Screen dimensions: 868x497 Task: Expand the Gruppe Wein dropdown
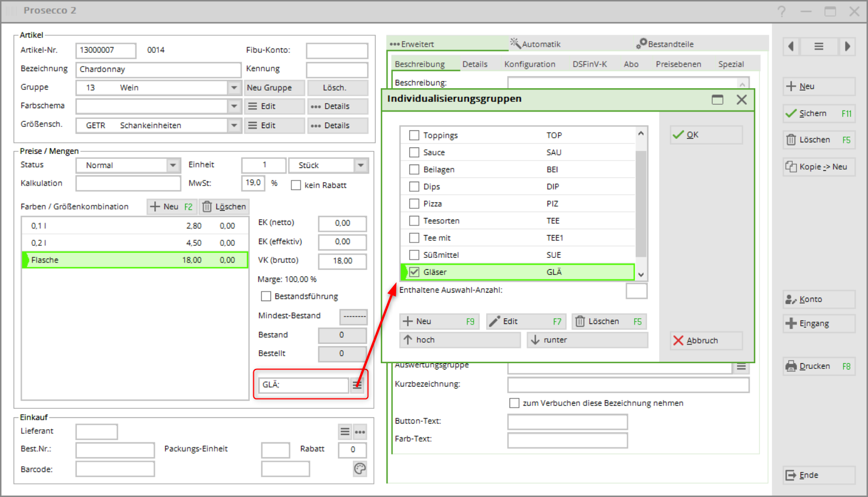point(234,88)
